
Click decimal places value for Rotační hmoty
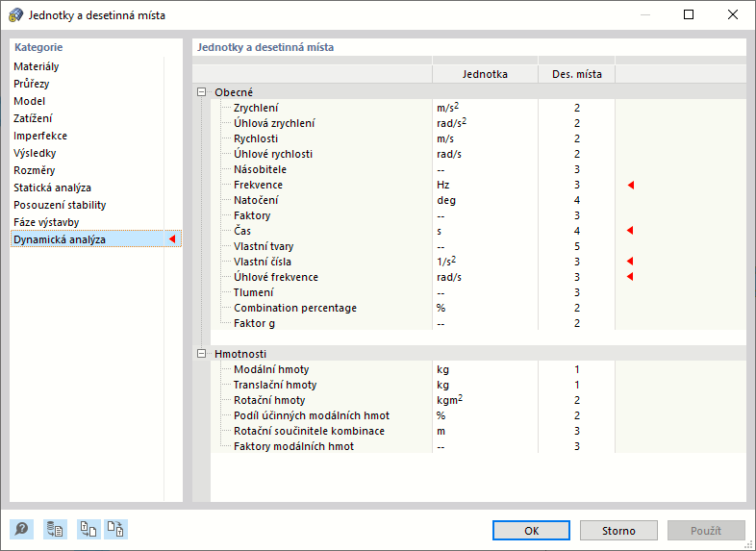[x=577, y=400]
